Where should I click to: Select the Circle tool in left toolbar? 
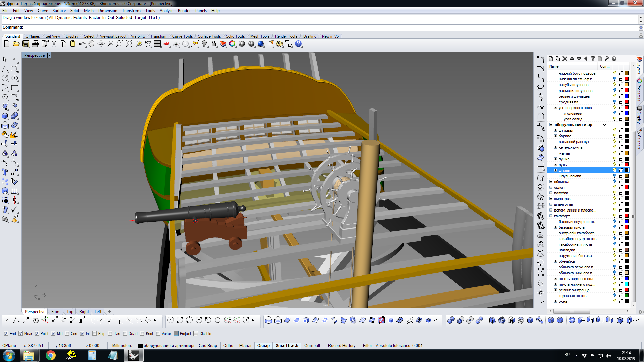point(5,78)
